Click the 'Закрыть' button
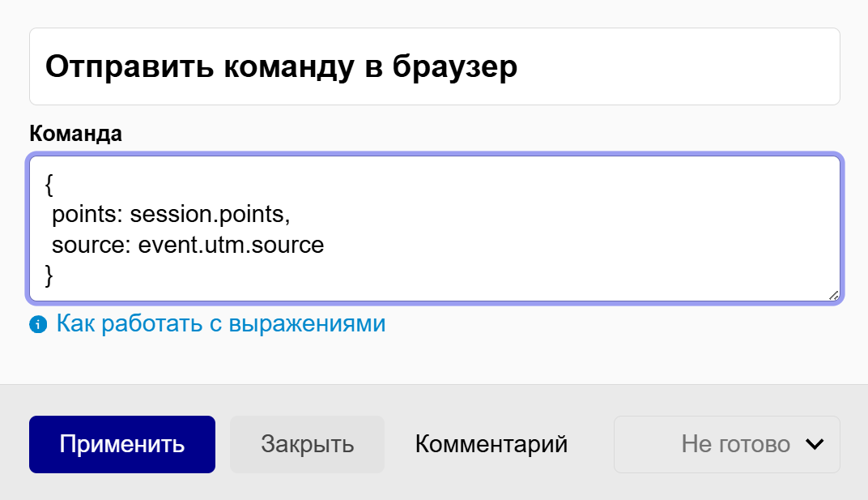The width and height of the screenshot is (868, 500). tap(307, 444)
